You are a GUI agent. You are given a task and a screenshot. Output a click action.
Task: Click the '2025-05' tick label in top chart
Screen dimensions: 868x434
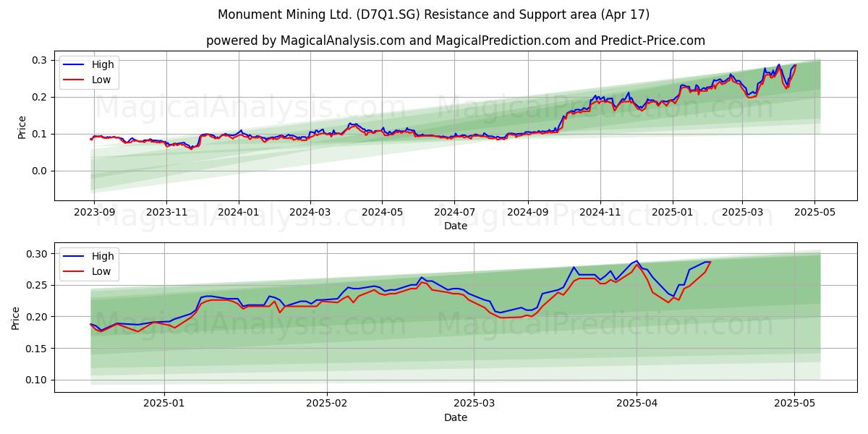pos(814,212)
